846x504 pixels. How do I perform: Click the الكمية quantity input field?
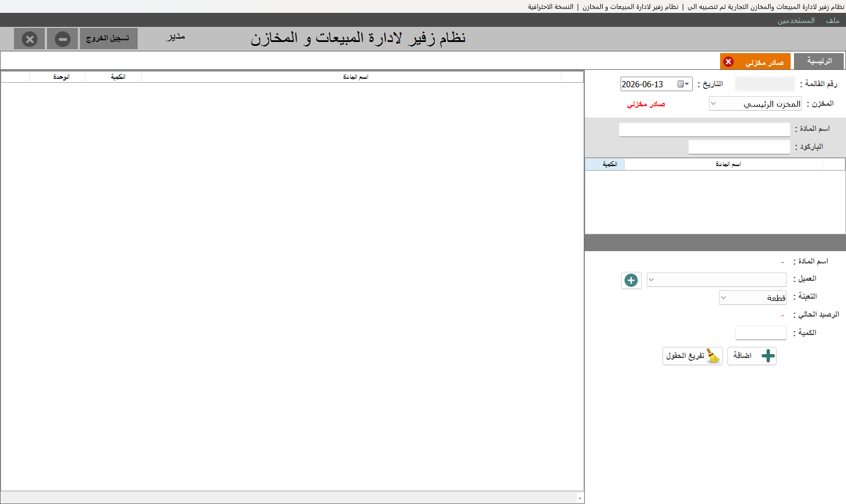[761, 333]
